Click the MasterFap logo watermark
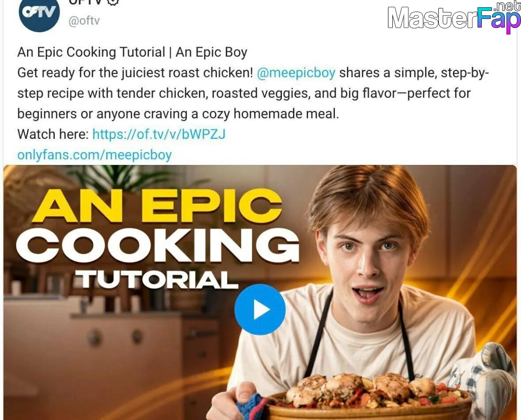This screenshot has width=521, height=420. (454, 17)
